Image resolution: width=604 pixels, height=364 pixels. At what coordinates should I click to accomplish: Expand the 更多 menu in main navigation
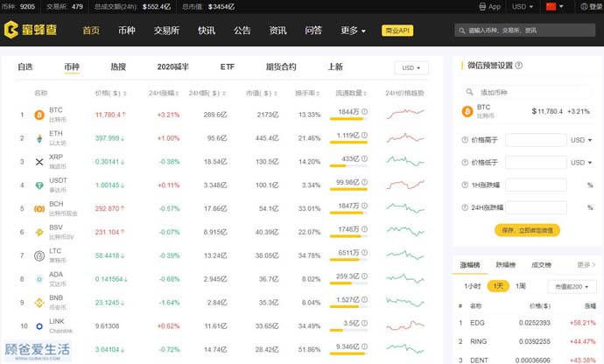(x=353, y=31)
